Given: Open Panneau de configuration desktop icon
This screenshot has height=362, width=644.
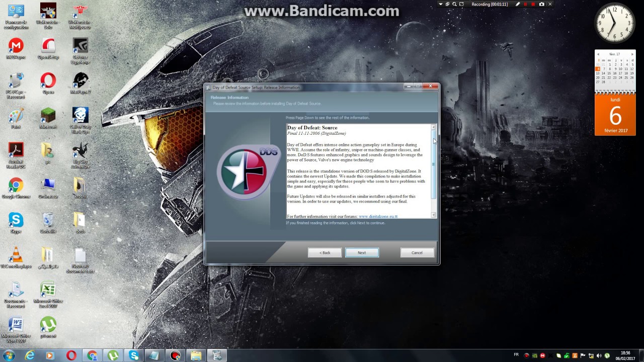Looking at the screenshot, I should [16, 17].
